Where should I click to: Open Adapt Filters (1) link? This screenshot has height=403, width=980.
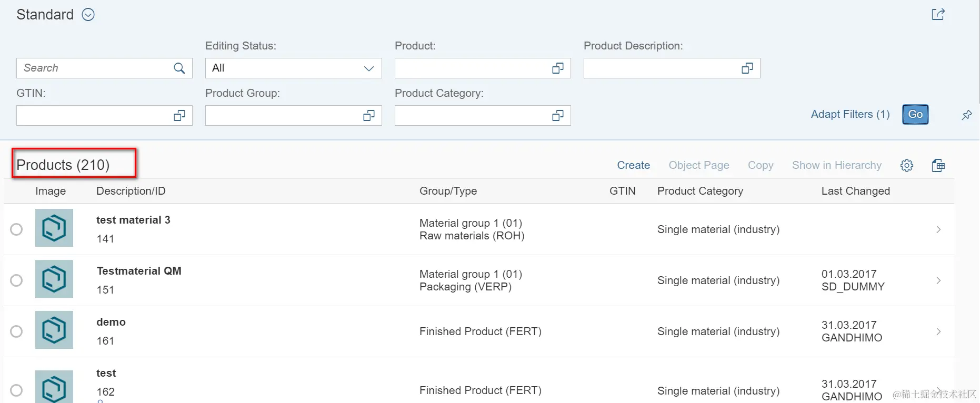850,114
